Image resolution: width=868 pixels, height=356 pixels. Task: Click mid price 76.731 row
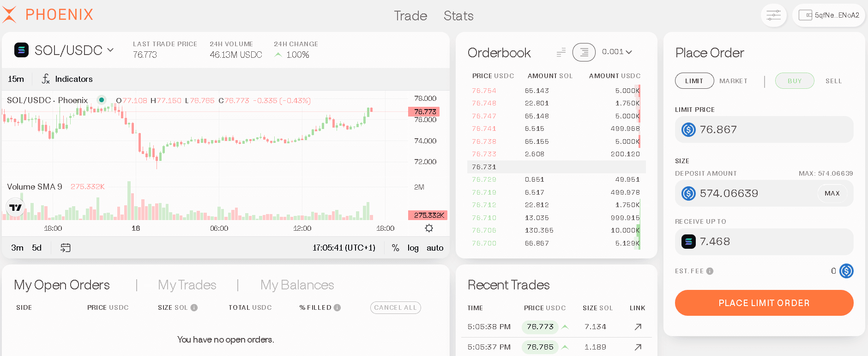[556, 167]
